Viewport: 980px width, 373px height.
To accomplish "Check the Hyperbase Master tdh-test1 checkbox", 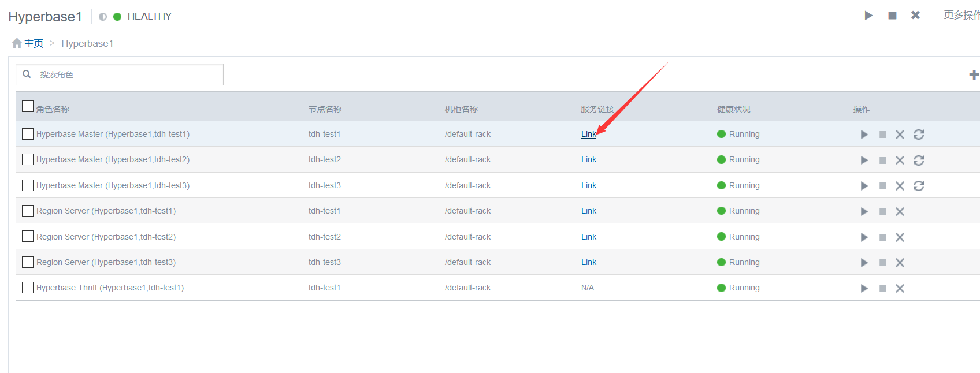I will click(27, 134).
